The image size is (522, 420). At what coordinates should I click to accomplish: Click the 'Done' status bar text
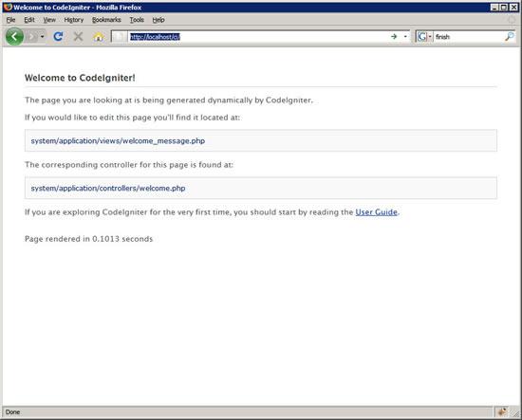[x=12, y=412]
